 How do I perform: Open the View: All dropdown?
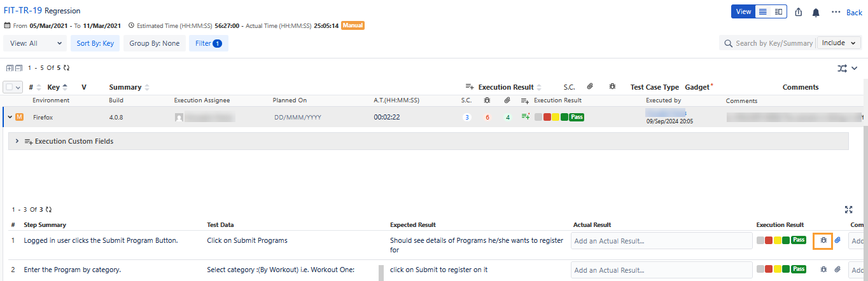[x=35, y=43]
